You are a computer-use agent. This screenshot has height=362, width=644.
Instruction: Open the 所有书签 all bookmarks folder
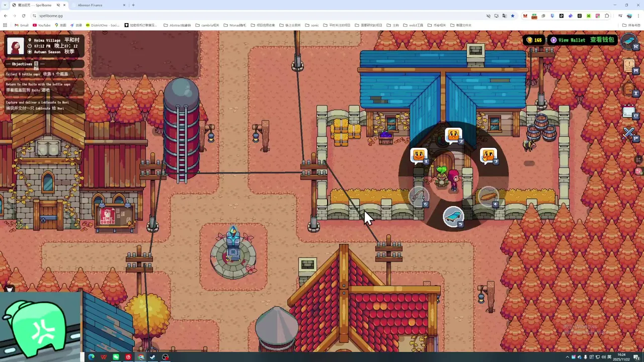[631, 25]
